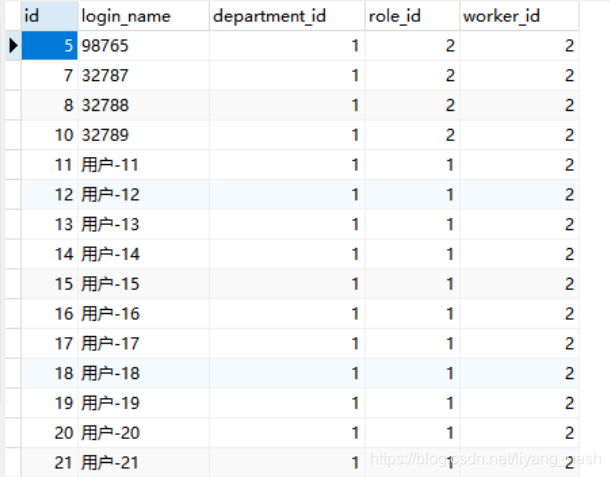Viewport: 610px width, 477px height.
Task: Select login_name cell 用户-14
Action: coord(144,254)
